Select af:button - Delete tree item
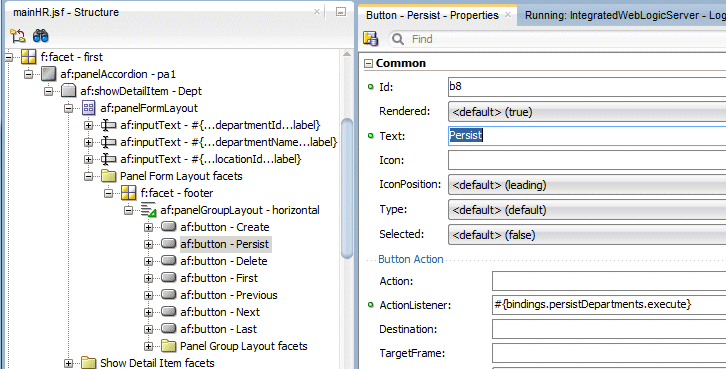The image size is (726, 369). pos(224,261)
